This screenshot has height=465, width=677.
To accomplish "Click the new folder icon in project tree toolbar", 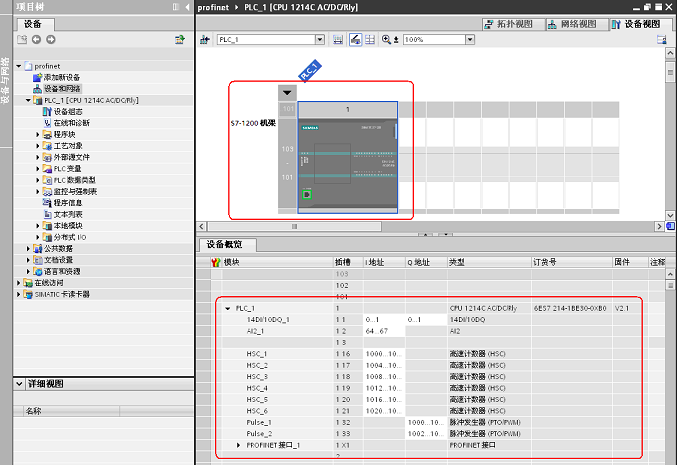I will point(22,40).
